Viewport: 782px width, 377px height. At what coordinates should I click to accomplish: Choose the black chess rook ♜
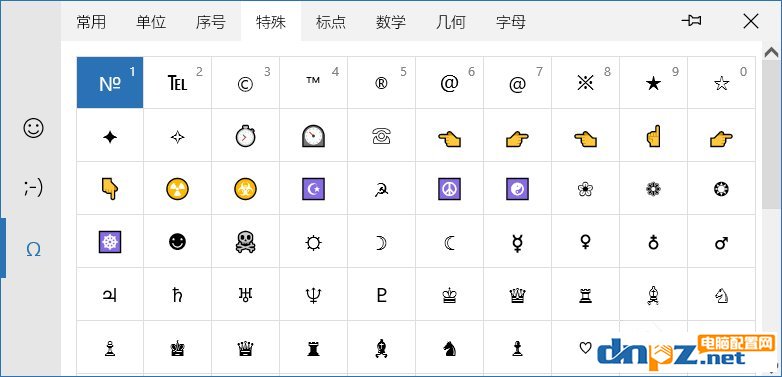tap(313, 348)
